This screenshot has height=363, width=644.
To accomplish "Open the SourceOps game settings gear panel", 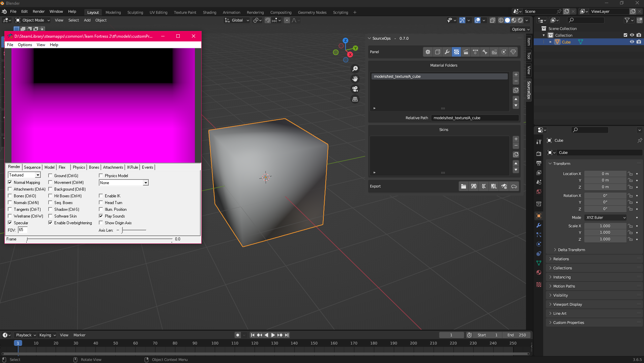I will 428,52.
